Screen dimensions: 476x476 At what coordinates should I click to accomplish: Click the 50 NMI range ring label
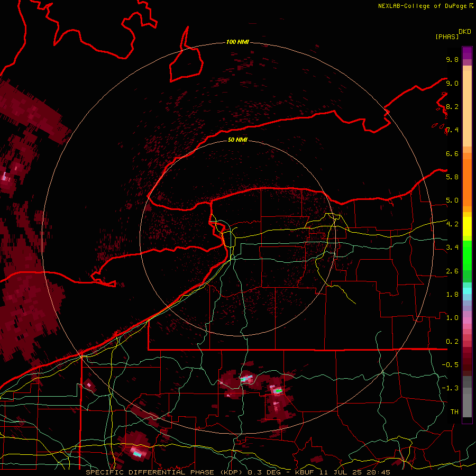(x=237, y=140)
